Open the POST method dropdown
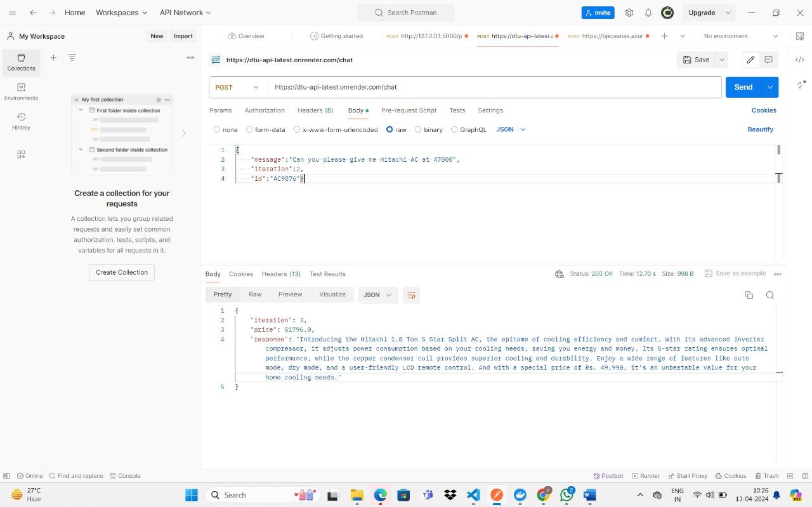This screenshot has height=507, width=812. 237,88
